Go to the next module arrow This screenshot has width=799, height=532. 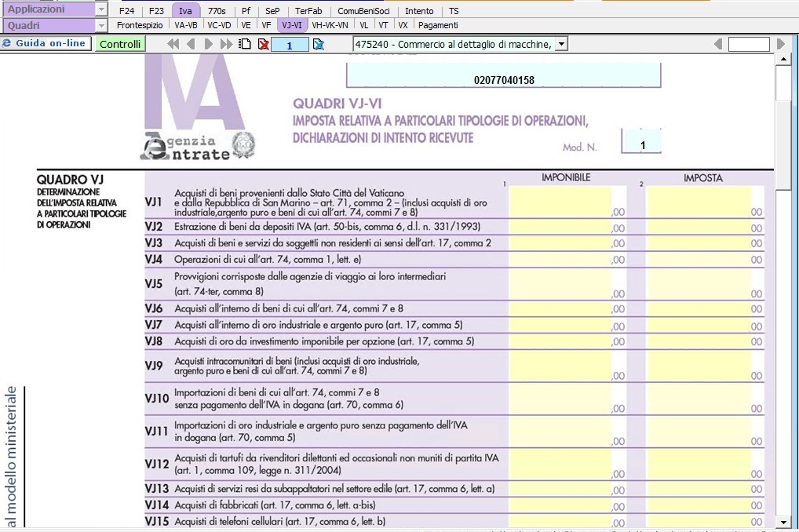click(x=209, y=44)
